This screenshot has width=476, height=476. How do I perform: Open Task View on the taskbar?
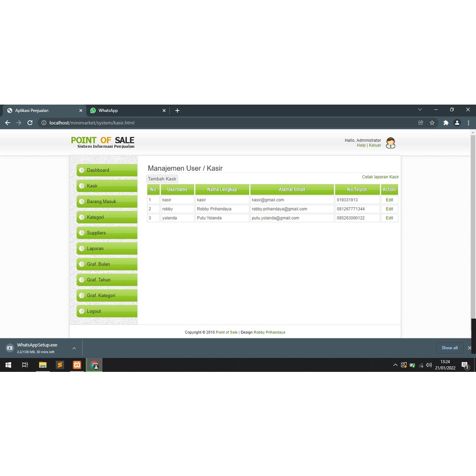25,365
